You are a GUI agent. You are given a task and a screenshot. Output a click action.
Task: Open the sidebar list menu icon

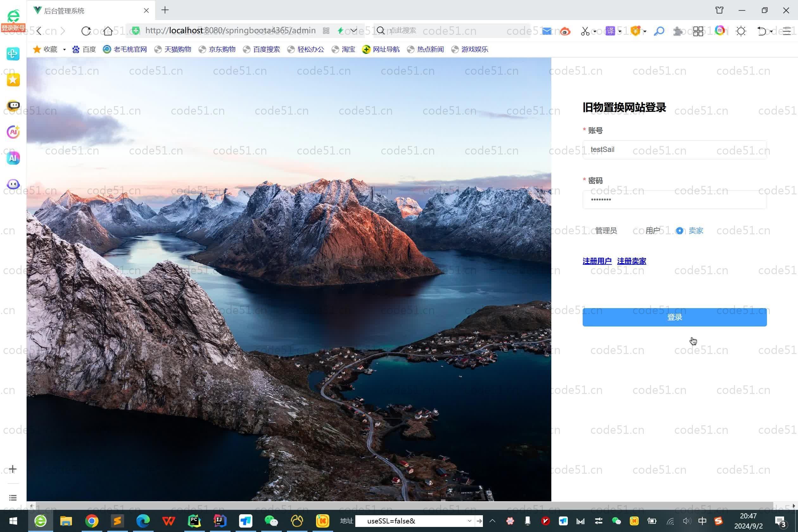coord(13,498)
